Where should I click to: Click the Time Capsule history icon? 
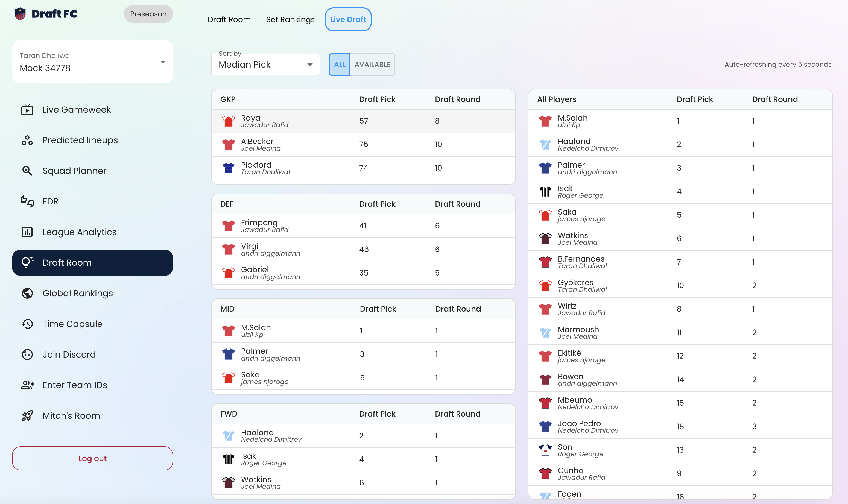[27, 324]
